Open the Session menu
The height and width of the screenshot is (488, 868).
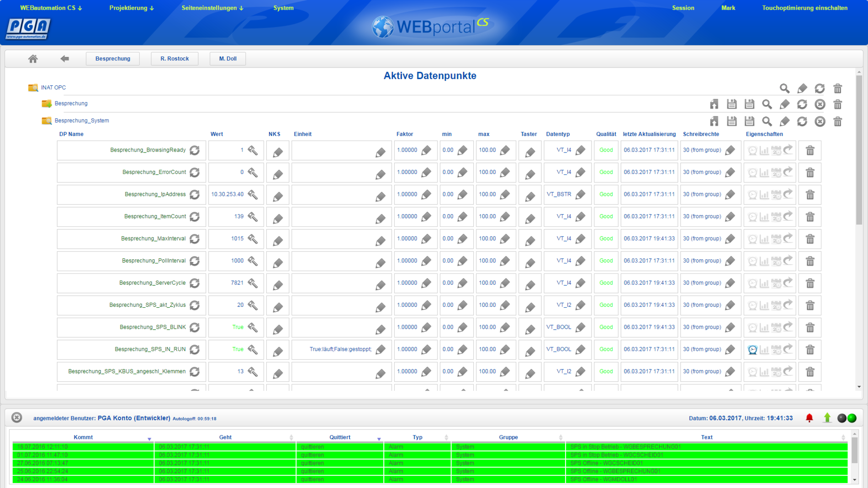point(683,8)
